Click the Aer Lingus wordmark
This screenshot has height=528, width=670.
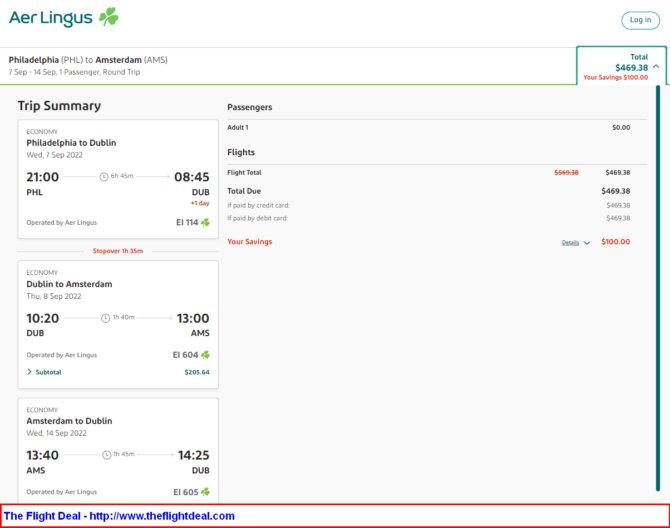pos(50,18)
